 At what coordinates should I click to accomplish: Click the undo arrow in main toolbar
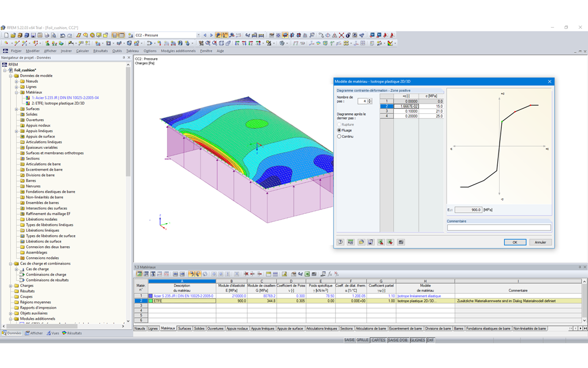point(63,35)
